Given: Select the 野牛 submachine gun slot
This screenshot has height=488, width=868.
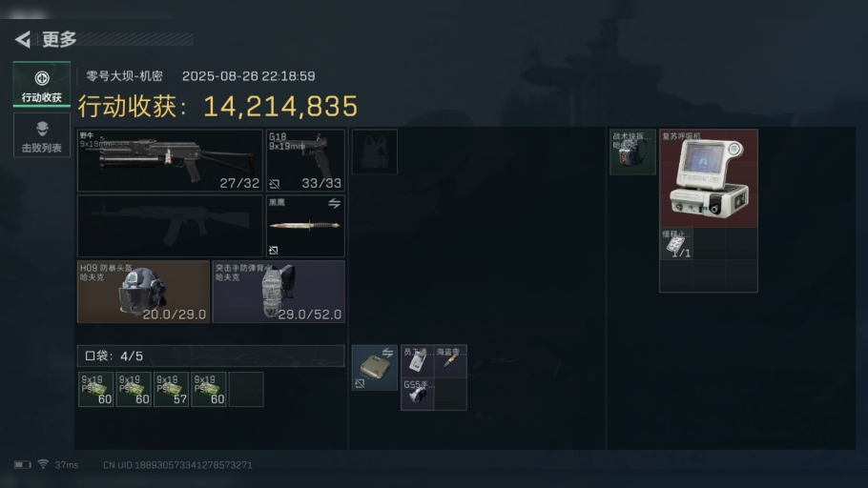Looking at the screenshot, I should tap(170, 160).
